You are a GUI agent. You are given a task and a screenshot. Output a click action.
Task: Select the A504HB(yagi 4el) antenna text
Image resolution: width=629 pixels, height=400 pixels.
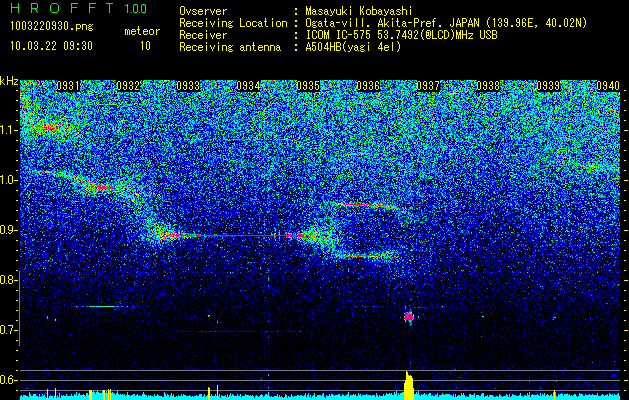(x=353, y=47)
